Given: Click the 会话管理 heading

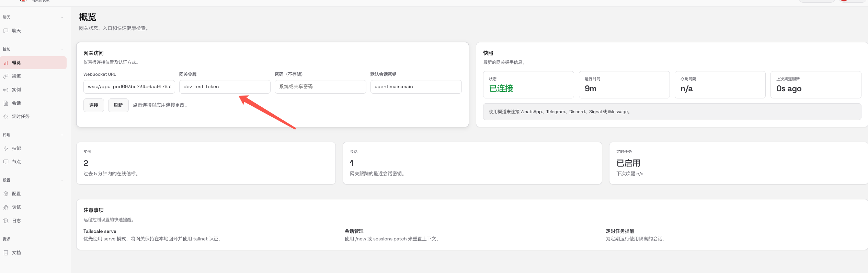Looking at the screenshot, I should [354, 232].
